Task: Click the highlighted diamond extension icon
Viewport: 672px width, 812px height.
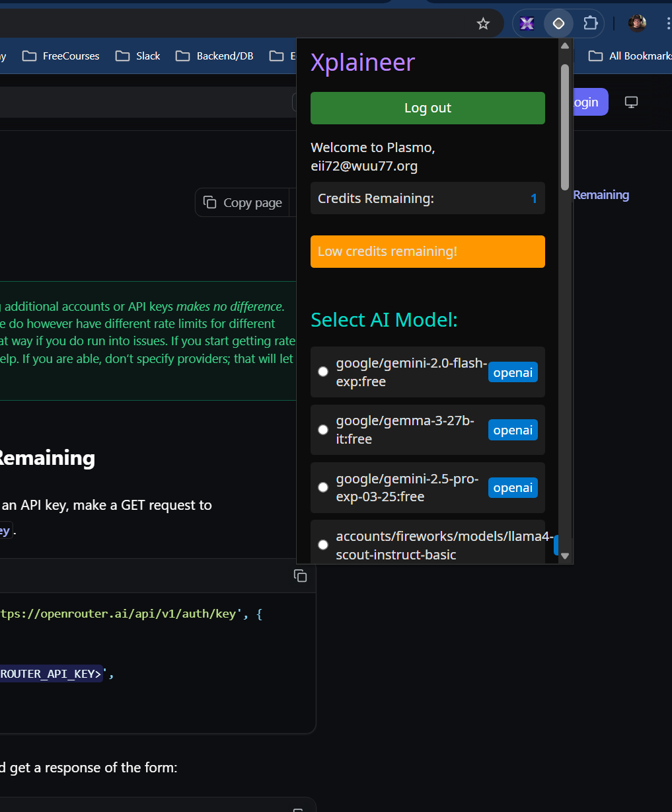Action: tap(558, 24)
